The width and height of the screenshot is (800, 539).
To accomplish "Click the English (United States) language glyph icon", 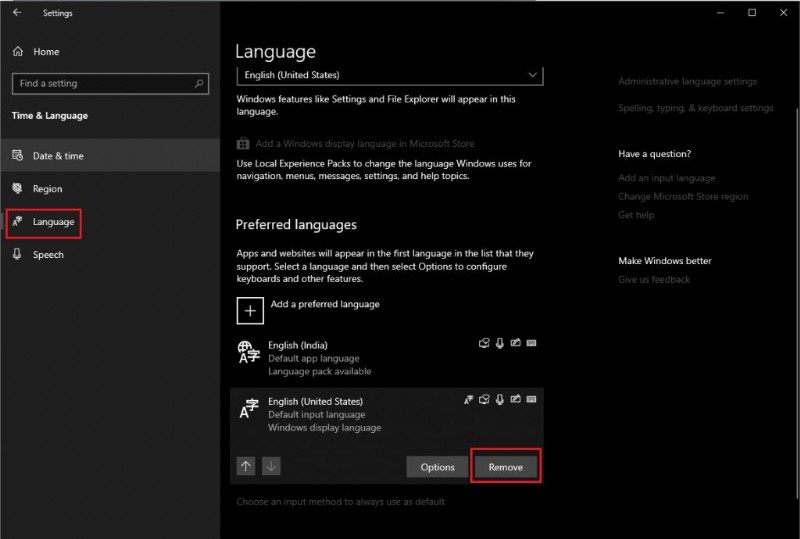I will tap(249, 408).
